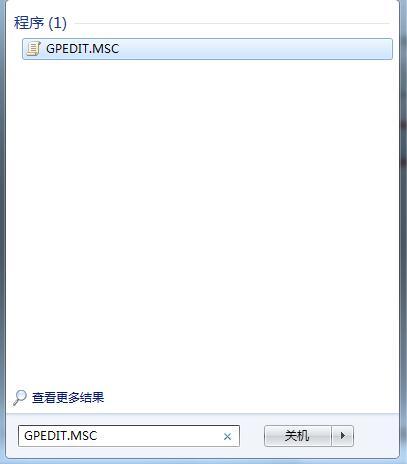This screenshot has width=407, height=464.
Task: Place the cursor after the GPEDIT.MSC text in the search box
Action: pos(100,436)
